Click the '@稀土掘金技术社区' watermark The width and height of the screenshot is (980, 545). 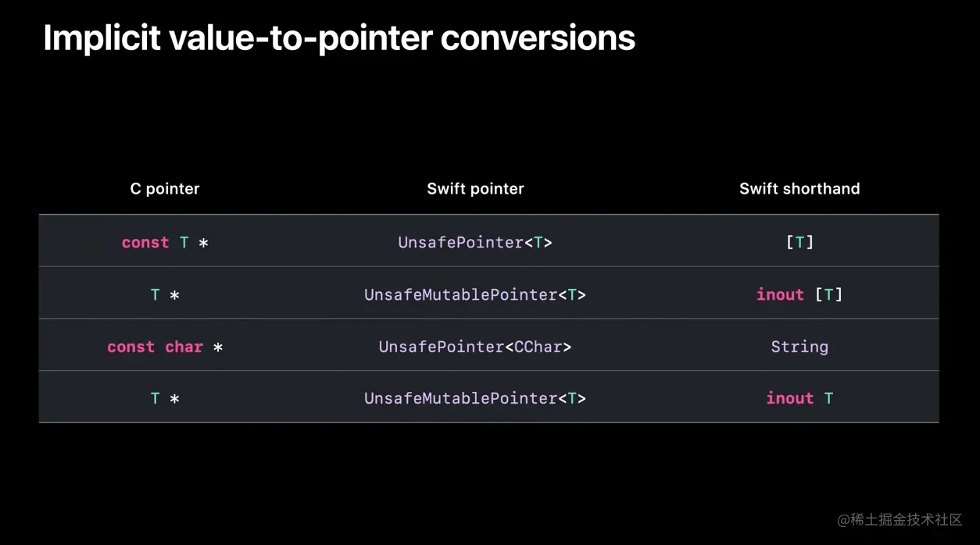(x=900, y=520)
